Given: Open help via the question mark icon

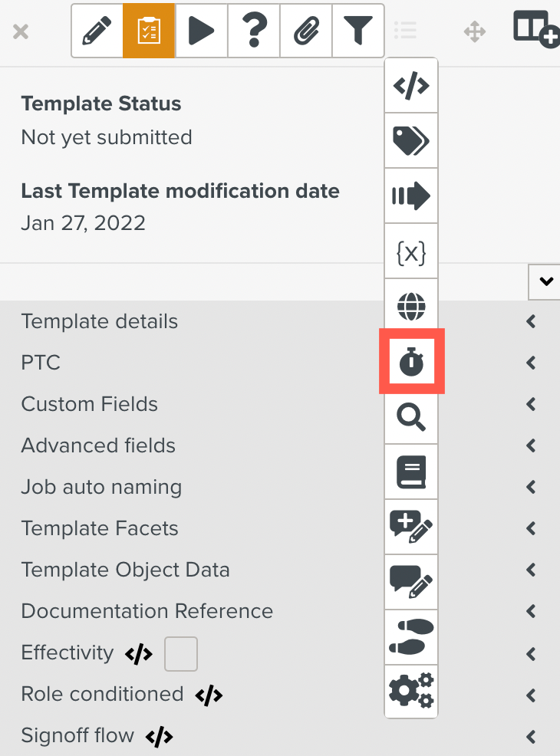Looking at the screenshot, I should (x=253, y=31).
